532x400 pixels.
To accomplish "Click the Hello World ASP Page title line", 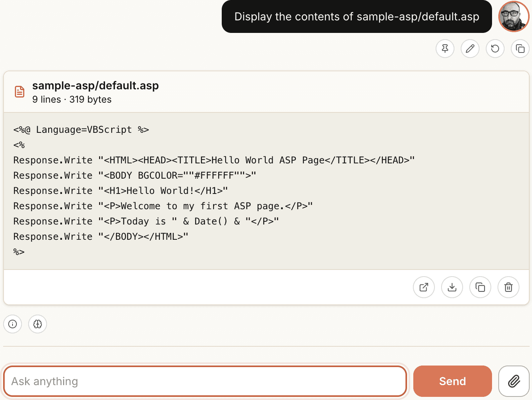I will 214,160.
